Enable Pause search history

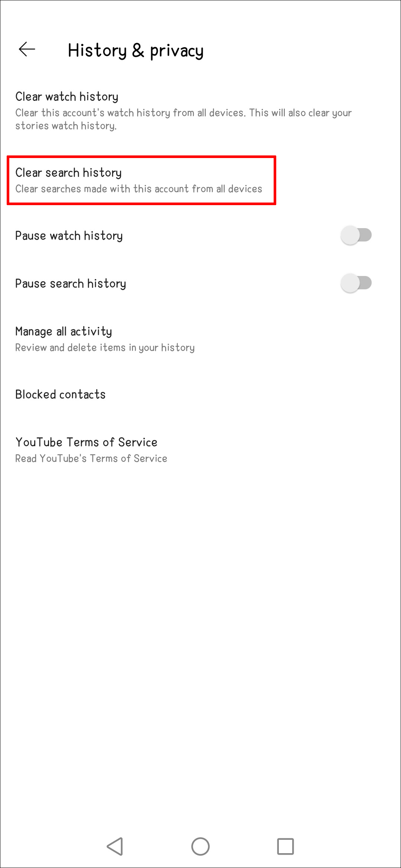pos(356,283)
